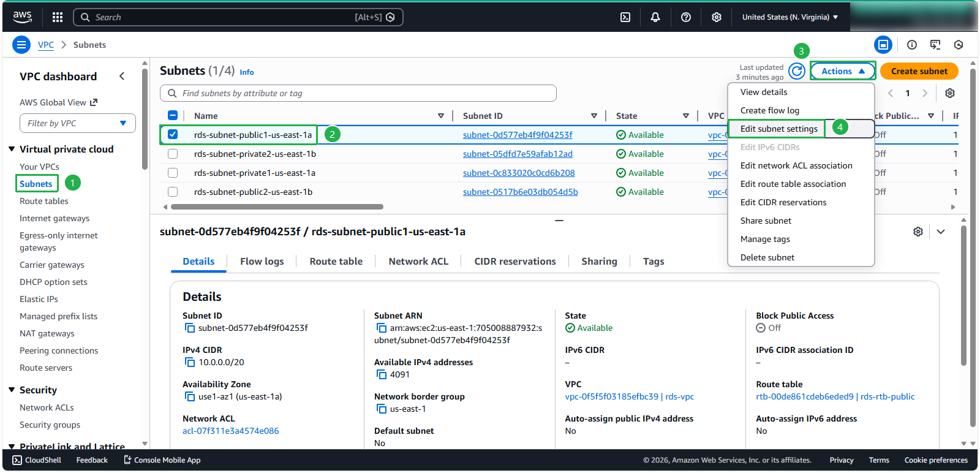The image size is (980, 473).
Task: Refresh the subnets list
Action: click(x=797, y=71)
